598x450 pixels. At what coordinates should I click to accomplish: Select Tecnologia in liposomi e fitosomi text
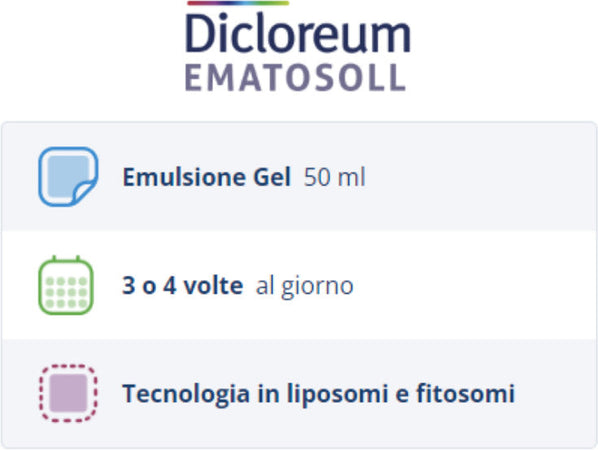click(x=318, y=394)
